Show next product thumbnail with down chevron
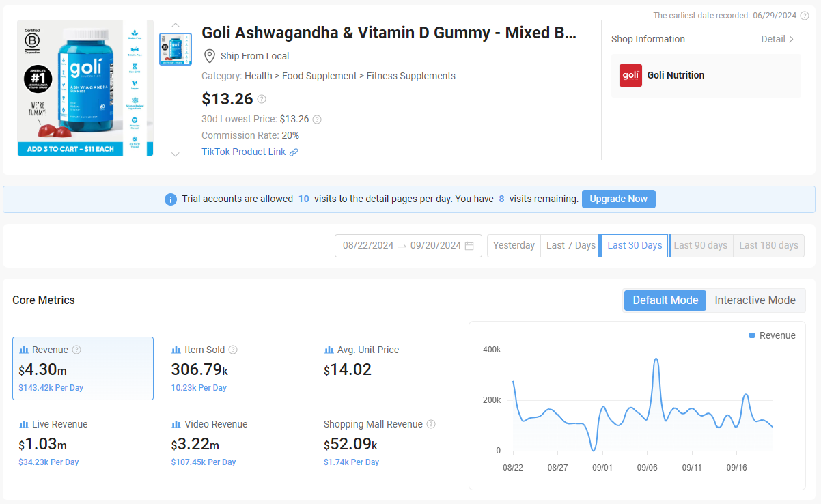 [176, 154]
